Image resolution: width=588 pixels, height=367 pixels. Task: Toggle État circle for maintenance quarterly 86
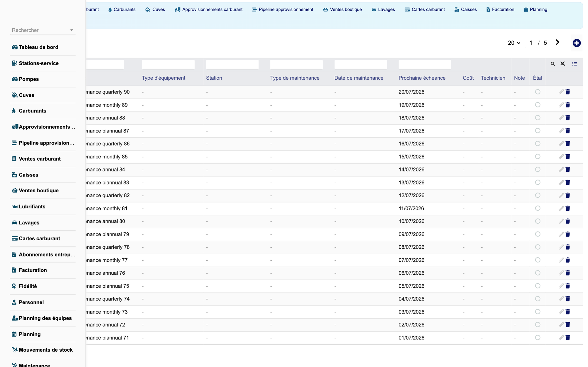pyautogui.click(x=538, y=144)
